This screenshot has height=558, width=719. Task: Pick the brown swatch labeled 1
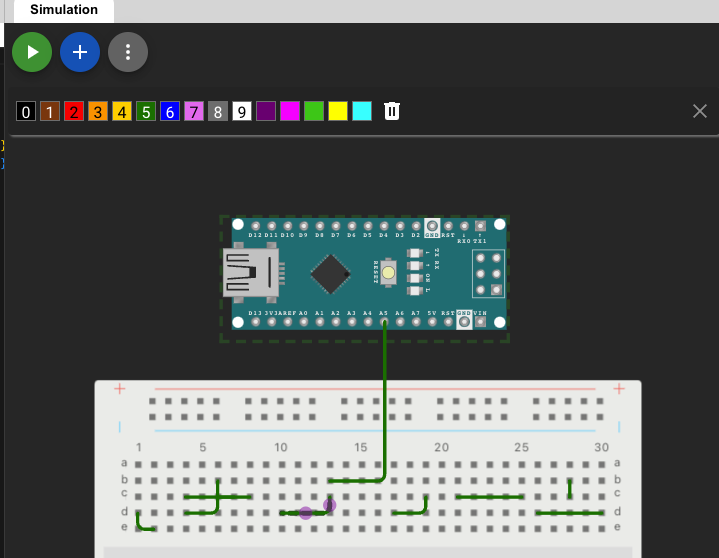tap(50, 111)
